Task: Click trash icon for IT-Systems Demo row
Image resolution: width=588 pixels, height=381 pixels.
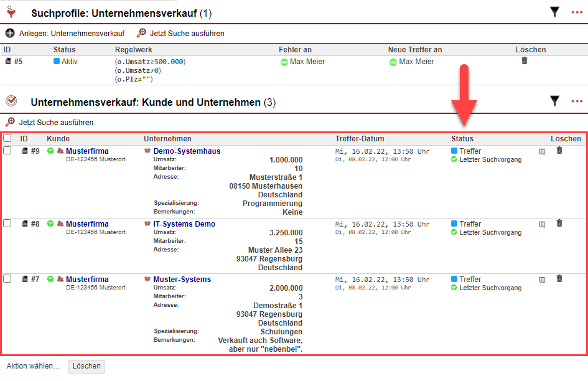Action: pos(559,223)
